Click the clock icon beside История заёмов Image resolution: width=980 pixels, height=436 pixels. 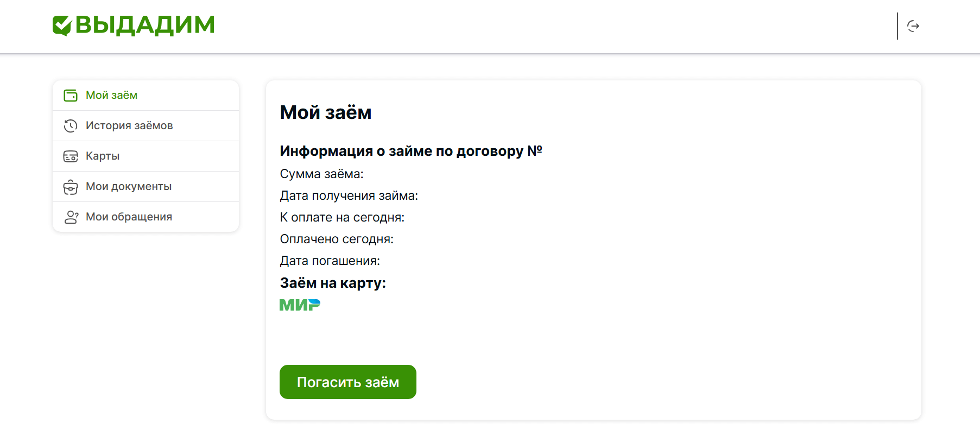point(71,126)
